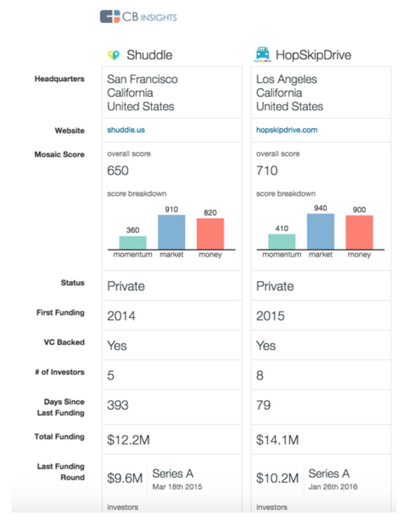
Task: Click Shuddle's 'score breakdown' caption
Action: pos(137,194)
